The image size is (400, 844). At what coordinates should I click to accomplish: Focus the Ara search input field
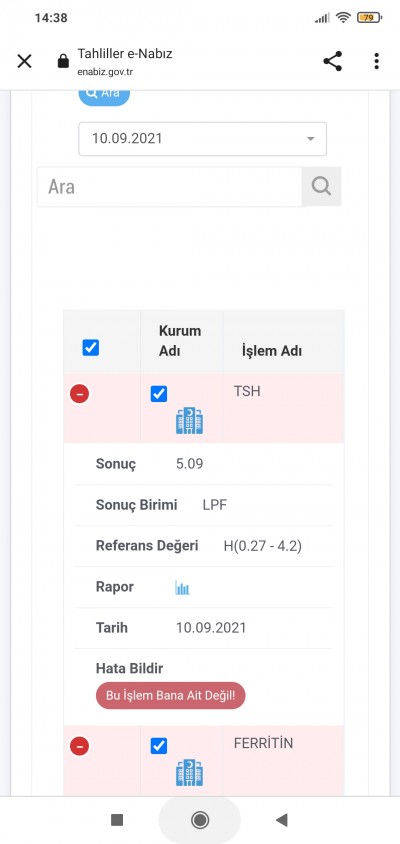coord(169,187)
